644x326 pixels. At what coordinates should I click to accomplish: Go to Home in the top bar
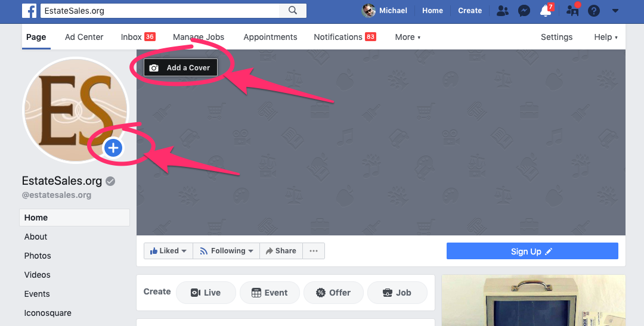click(x=432, y=11)
